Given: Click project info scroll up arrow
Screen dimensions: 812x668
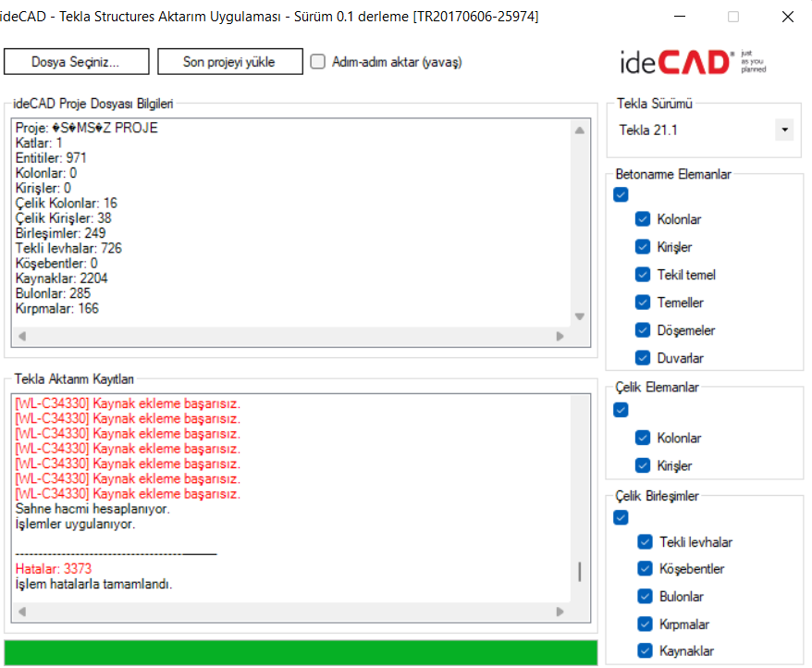Looking at the screenshot, I should pyautogui.click(x=580, y=130).
